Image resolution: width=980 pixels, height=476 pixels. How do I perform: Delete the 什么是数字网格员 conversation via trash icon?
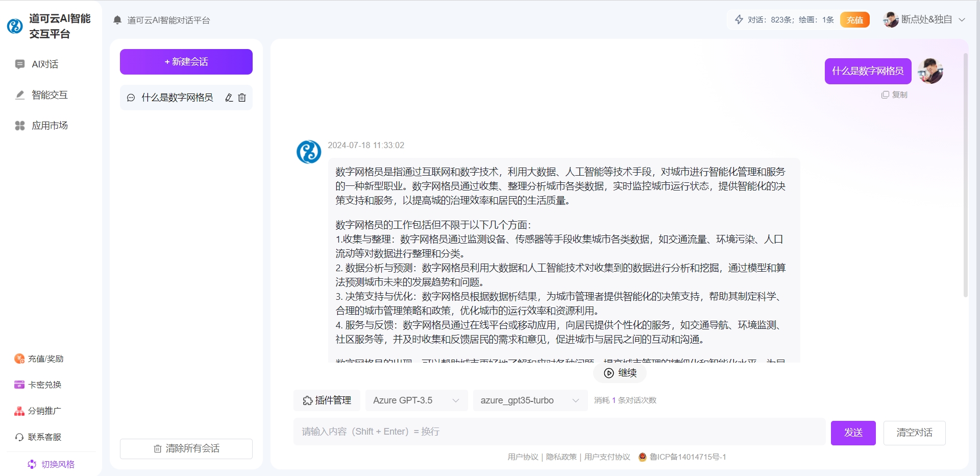(242, 98)
